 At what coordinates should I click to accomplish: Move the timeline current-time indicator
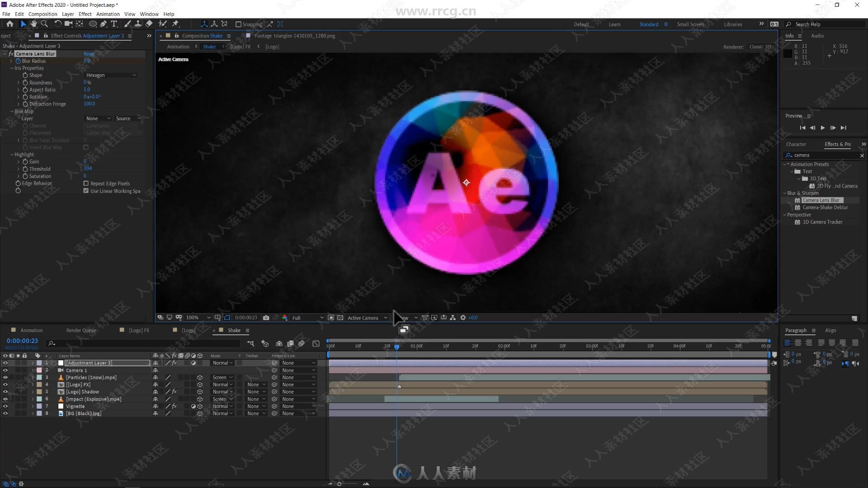(x=396, y=347)
